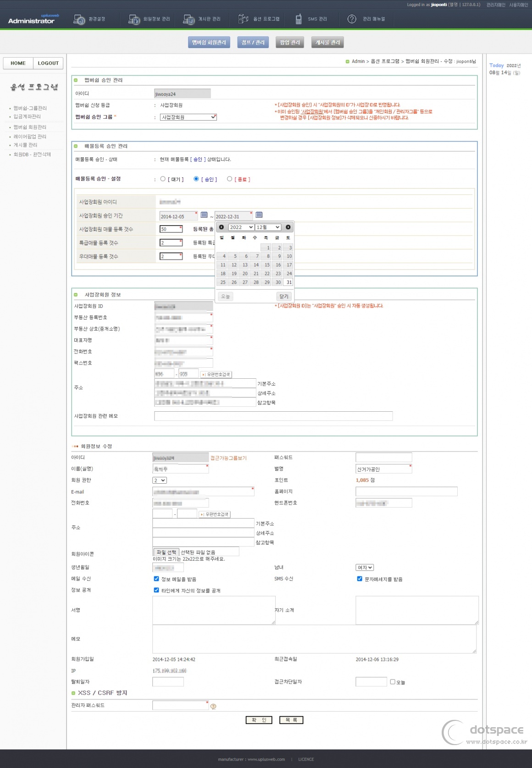Screen dimensions: 532x768
Task: Select day 31 in the calendar
Action: [x=288, y=282]
